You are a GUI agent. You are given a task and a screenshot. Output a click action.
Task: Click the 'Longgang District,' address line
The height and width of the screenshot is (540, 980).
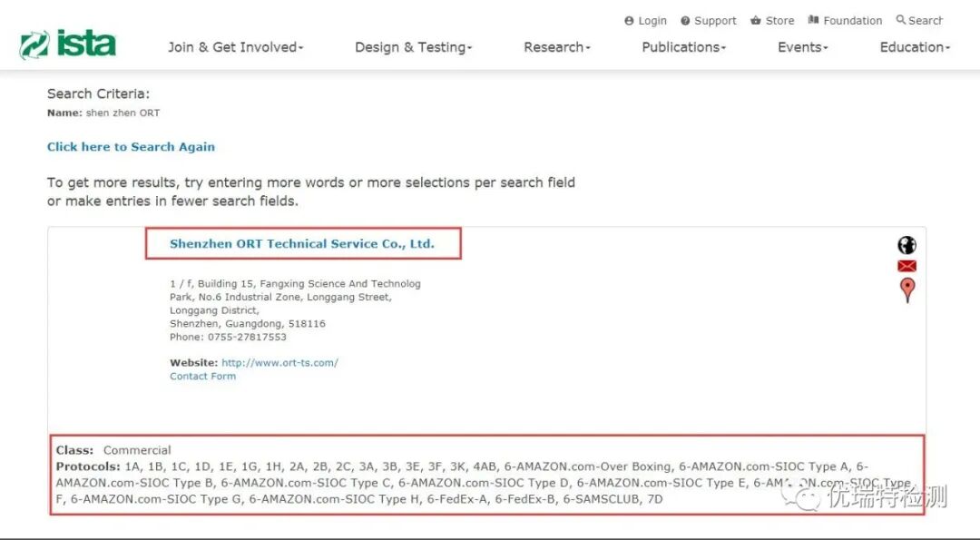tap(214, 310)
